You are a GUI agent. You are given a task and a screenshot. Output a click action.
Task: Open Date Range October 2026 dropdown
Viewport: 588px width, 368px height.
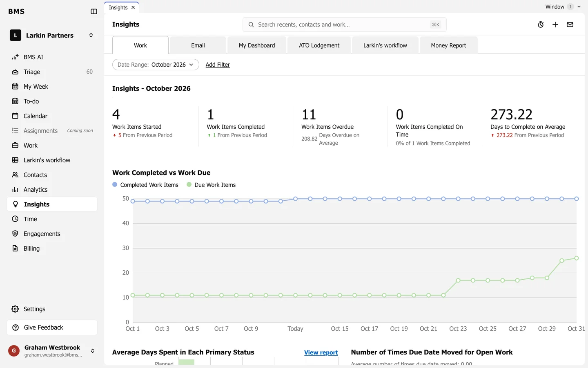(156, 65)
